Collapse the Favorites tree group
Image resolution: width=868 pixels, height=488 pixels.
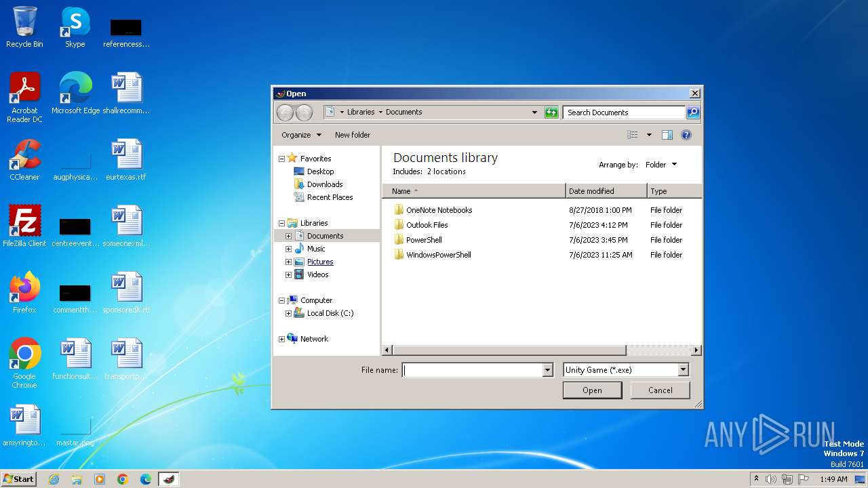[281, 159]
